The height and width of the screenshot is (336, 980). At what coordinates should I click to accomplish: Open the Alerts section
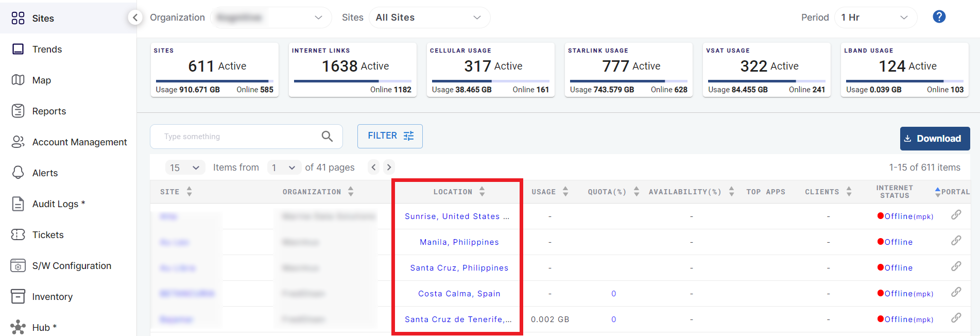click(45, 173)
